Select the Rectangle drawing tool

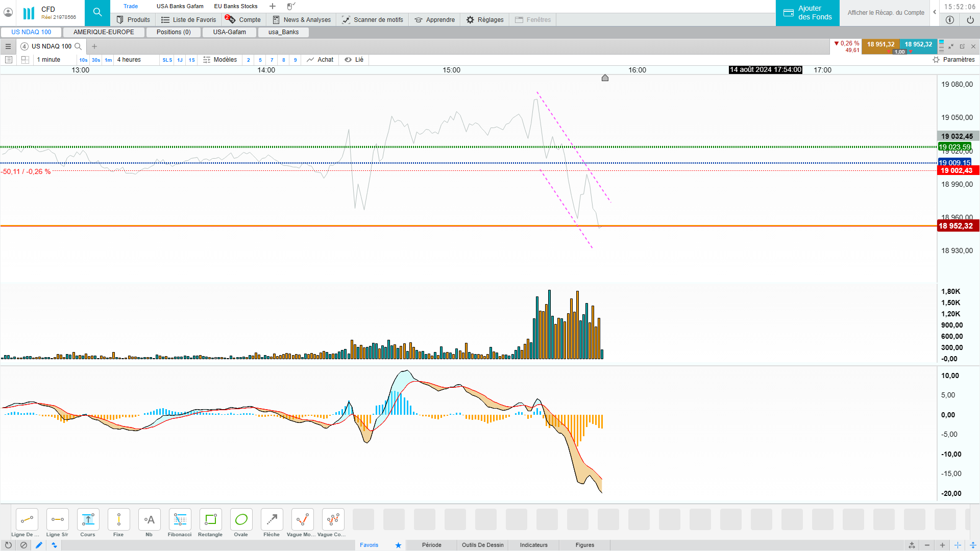coord(210,520)
